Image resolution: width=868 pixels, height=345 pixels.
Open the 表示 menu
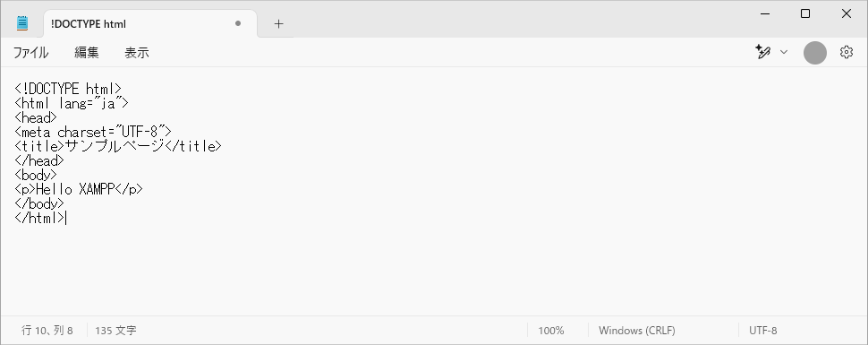tap(137, 53)
